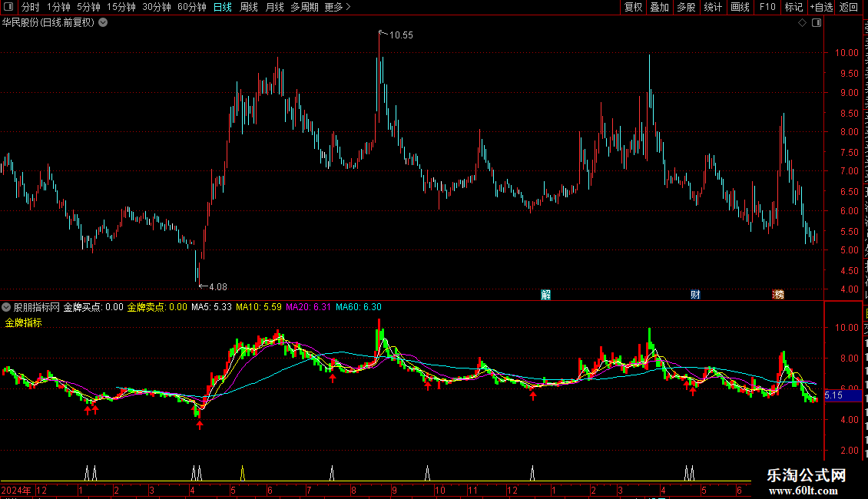The width and height of the screenshot is (868, 499).
Task: Select the 5分钟 period
Action: click(x=88, y=7)
